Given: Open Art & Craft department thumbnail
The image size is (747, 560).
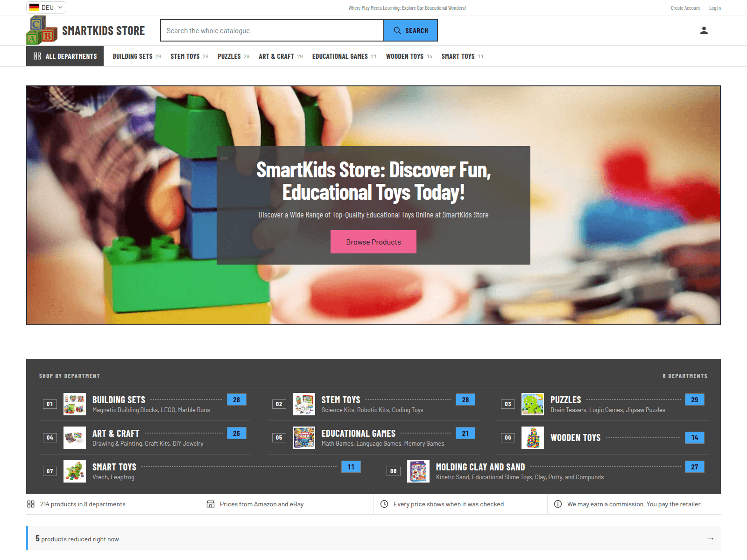Looking at the screenshot, I should pyautogui.click(x=75, y=438).
